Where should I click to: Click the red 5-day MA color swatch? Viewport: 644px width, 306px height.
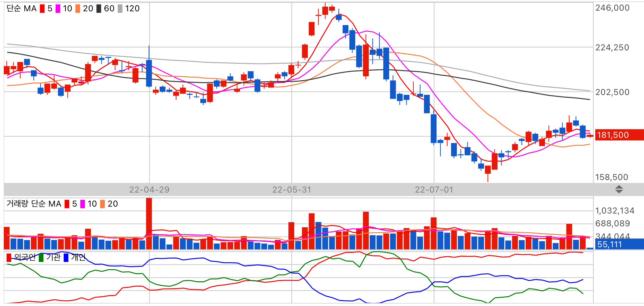click(x=42, y=8)
